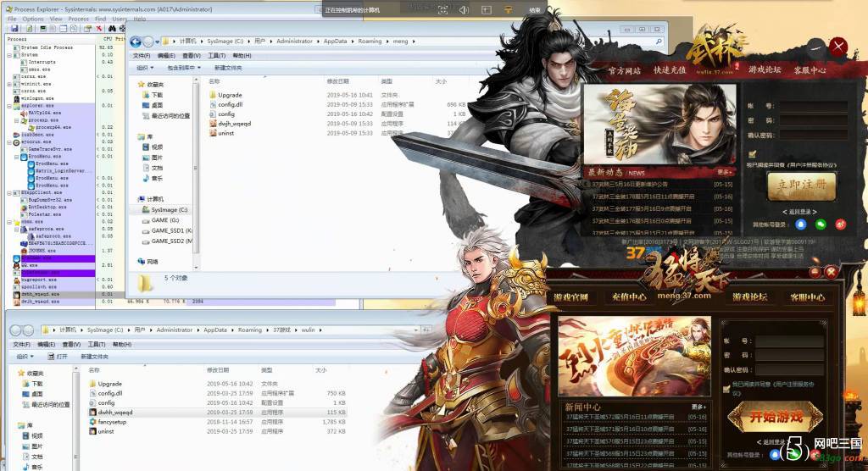Viewport: 868px width, 471px height.
Task: Click the Wulin launcher promotional banner image
Action: click(660, 125)
